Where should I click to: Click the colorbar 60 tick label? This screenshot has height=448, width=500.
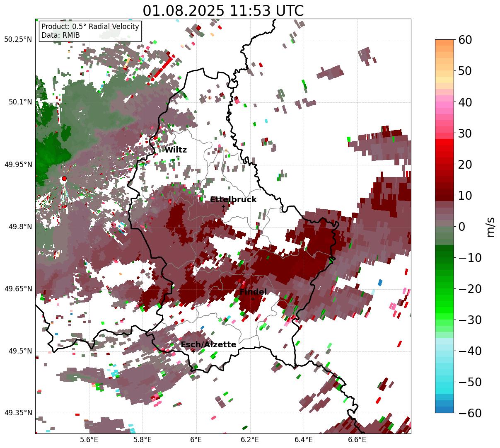(x=464, y=40)
